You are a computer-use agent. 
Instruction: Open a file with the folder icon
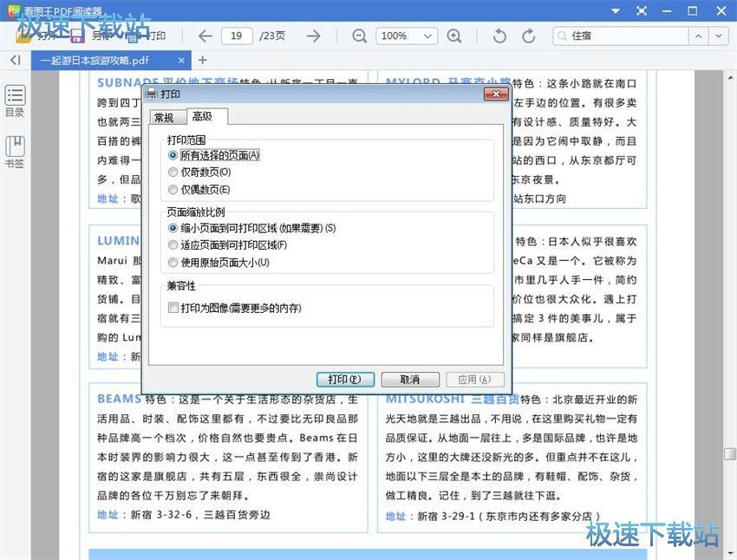pyautogui.click(x=23, y=36)
